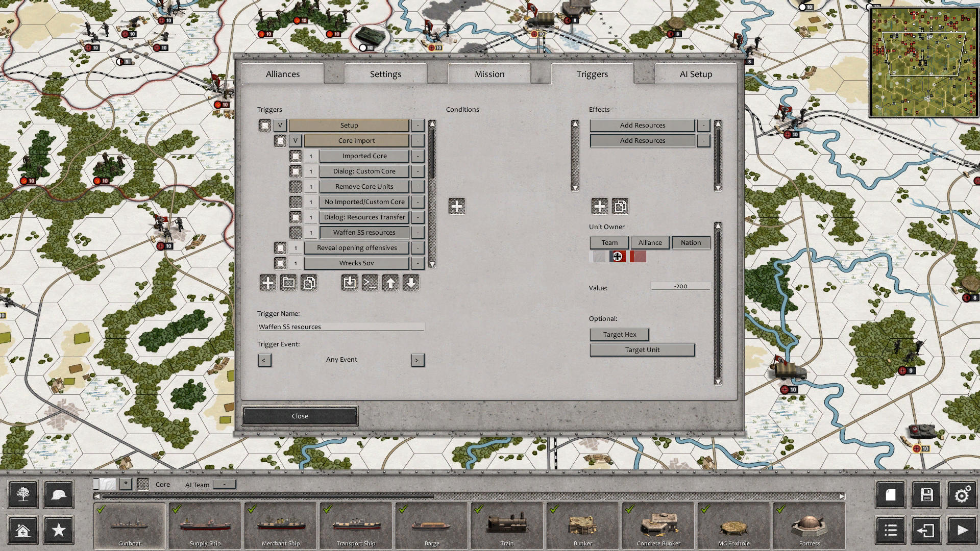Select previous trigger event
This screenshot has width=980, height=551.
[x=264, y=360]
